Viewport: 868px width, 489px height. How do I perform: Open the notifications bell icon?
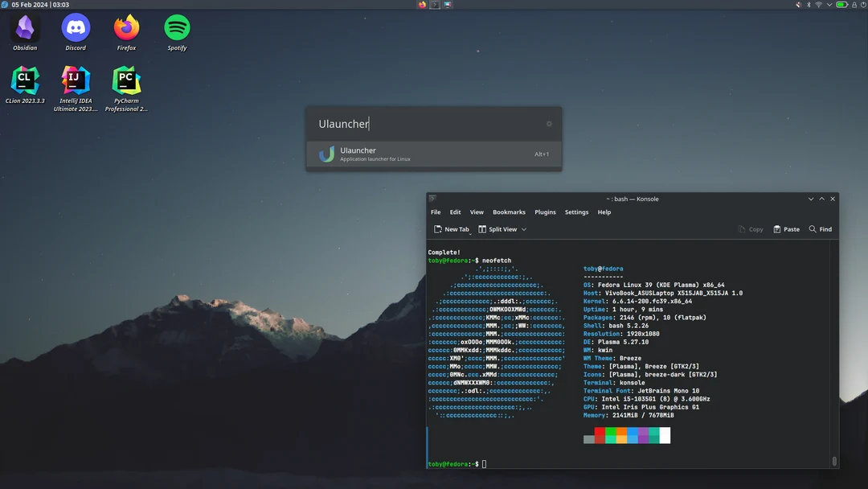(854, 5)
